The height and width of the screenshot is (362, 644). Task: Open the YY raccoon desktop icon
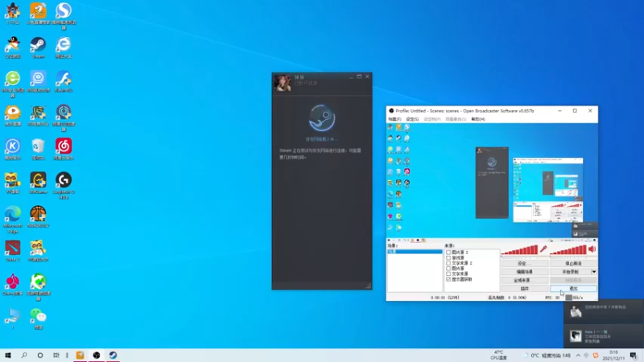(13, 182)
